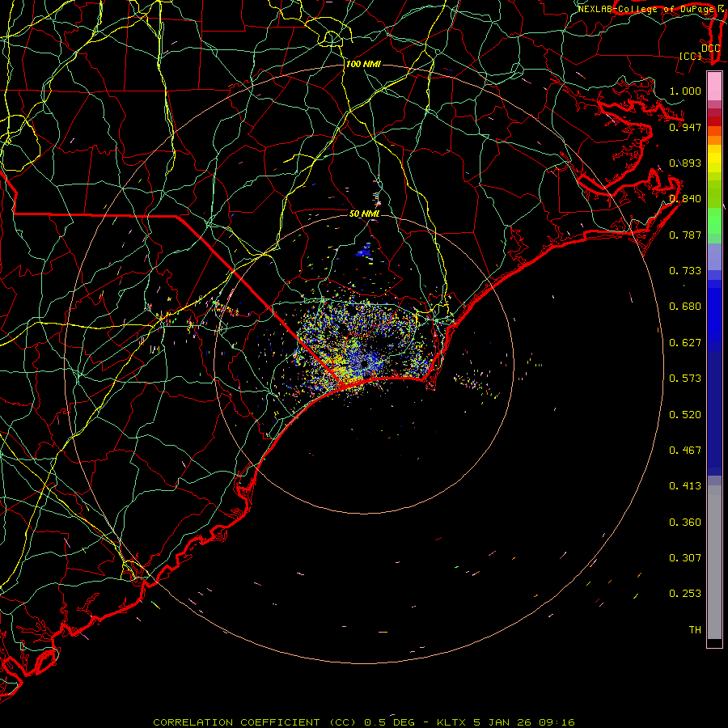Image resolution: width=728 pixels, height=728 pixels.
Task: Click the [CC] label above the color bar
Action: pyautogui.click(x=691, y=56)
